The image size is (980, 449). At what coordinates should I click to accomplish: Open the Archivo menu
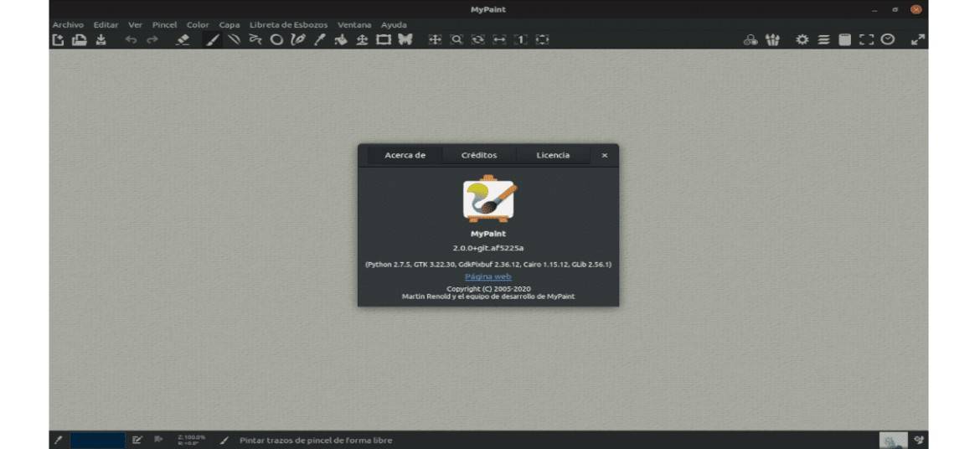(68, 25)
